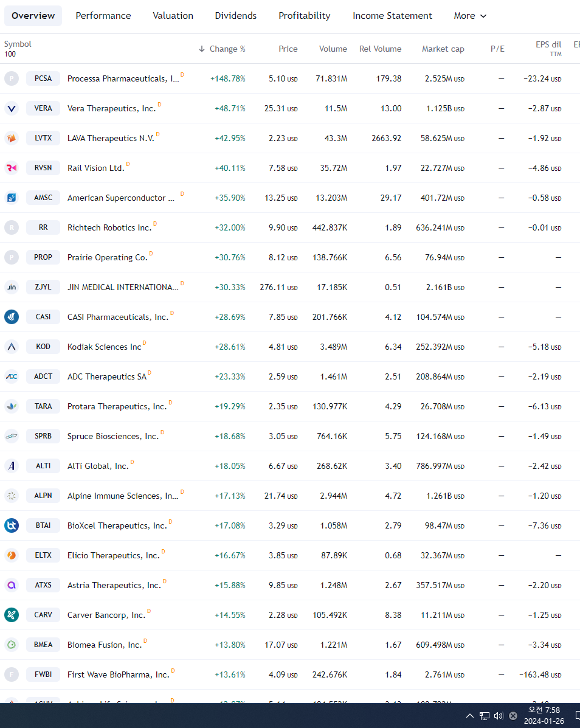580x728 pixels.
Task: Click the P/E column header
Action: (497, 49)
